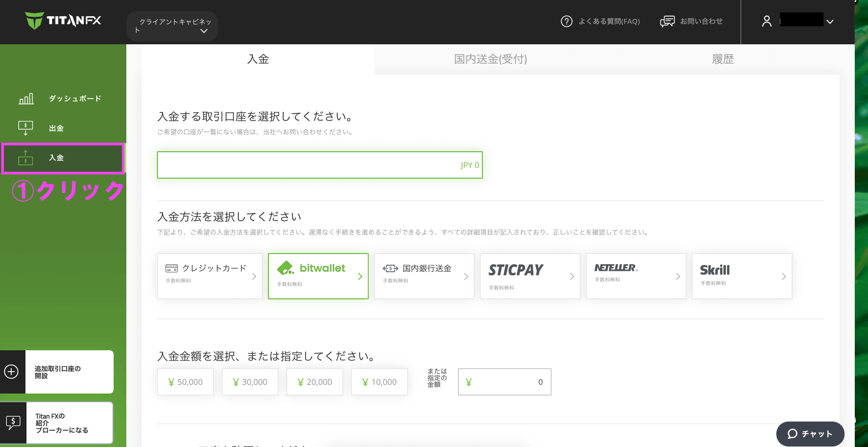The height and width of the screenshot is (447, 868).
Task: Click the domestic bank transfer money icon
Action: 390,268
